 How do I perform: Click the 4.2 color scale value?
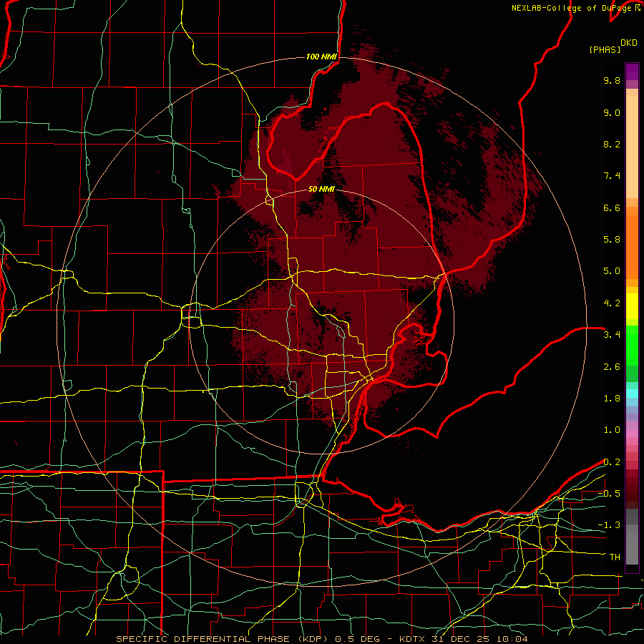coord(612,303)
